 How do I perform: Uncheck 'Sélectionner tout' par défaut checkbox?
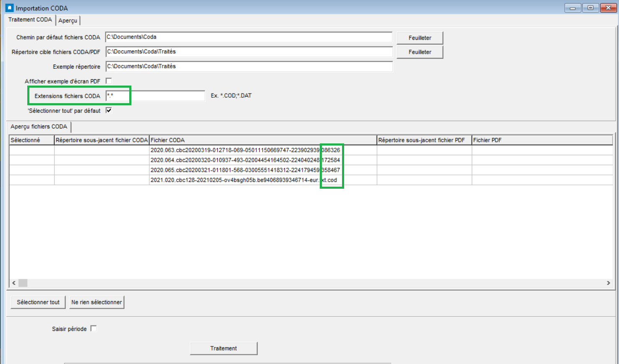(x=109, y=110)
